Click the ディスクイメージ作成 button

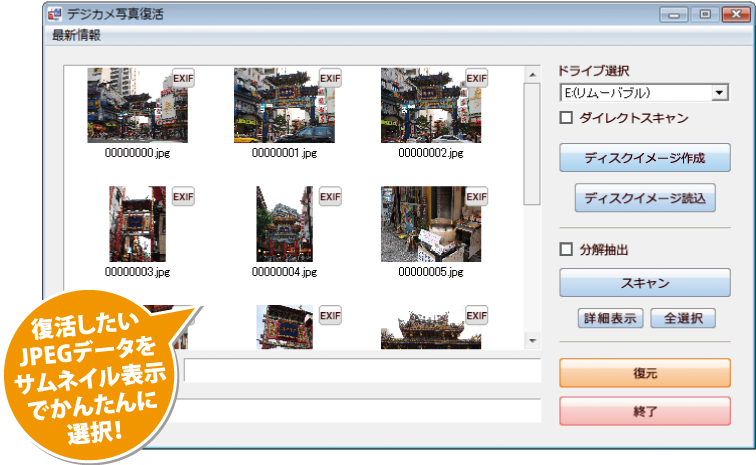pyautogui.click(x=644, y=158)
